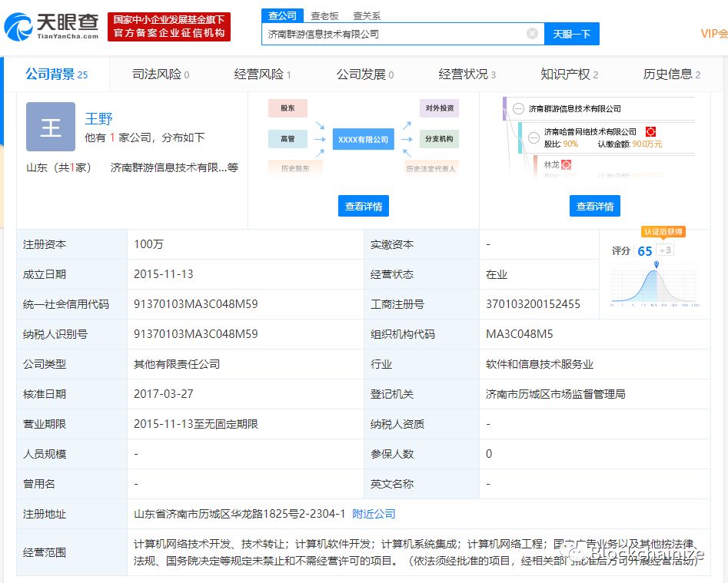
Task: Click the score marker pin on the chart
Action: point(656,265)
